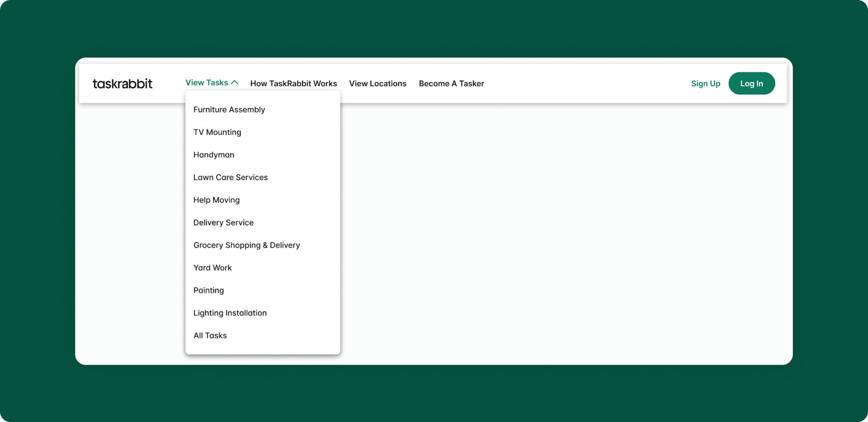This screenshot has width=868, height=422.
Task: Choose TV Mounting service
Action: coord(217,132)
